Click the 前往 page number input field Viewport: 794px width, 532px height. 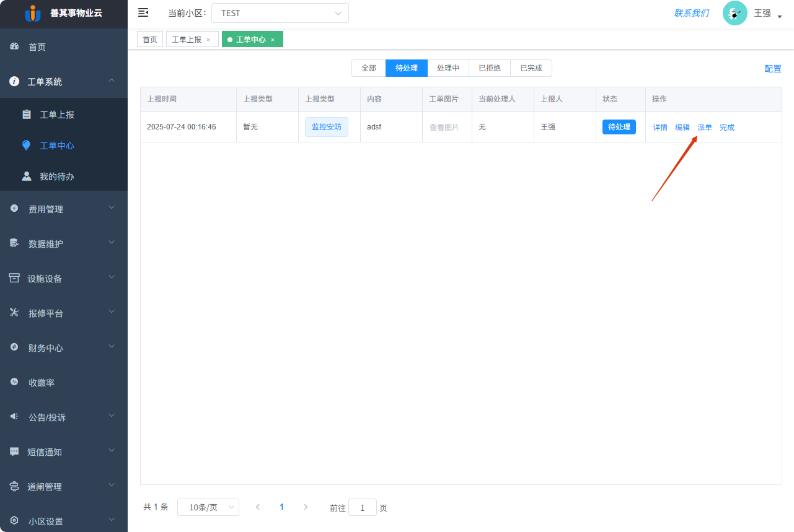pos(362,507)
